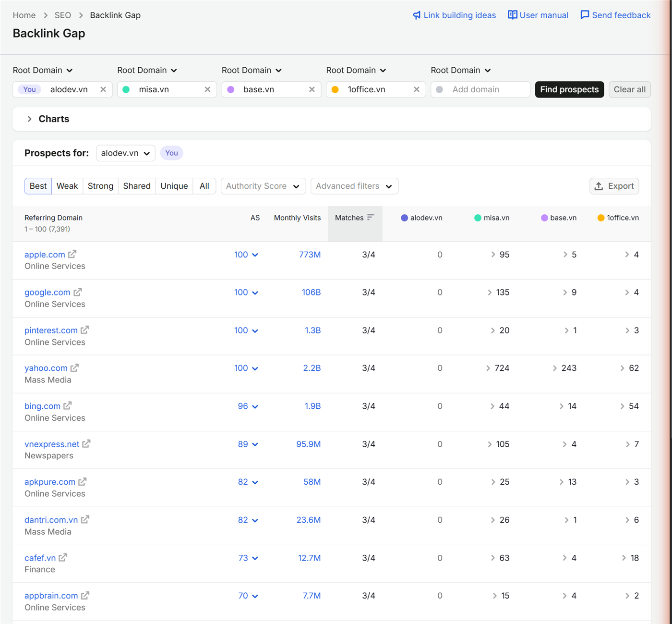The width and height of the screenshot is (672, 624).
Task: Click the speech bubble Send feedback icon
Action: 585,15
